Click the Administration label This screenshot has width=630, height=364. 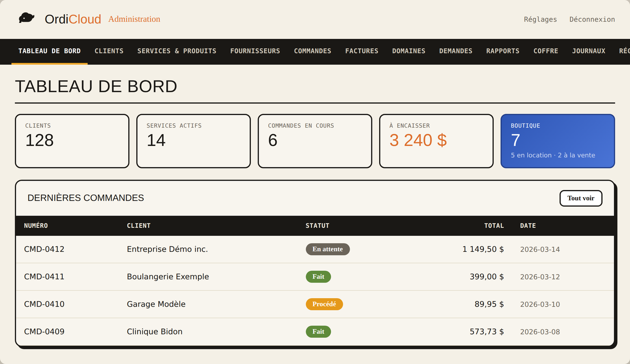[134, 19]
